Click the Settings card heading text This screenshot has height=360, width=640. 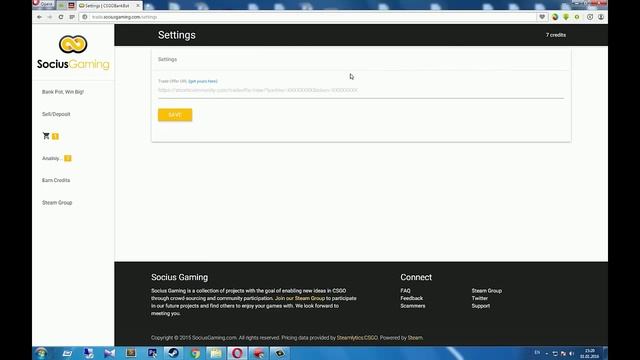tap(167, 60)
